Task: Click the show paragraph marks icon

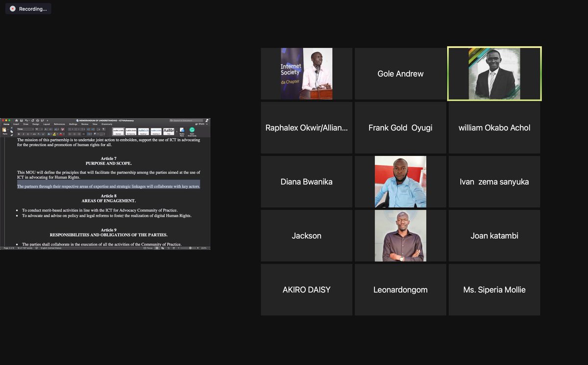Action: tap(103, 129)
